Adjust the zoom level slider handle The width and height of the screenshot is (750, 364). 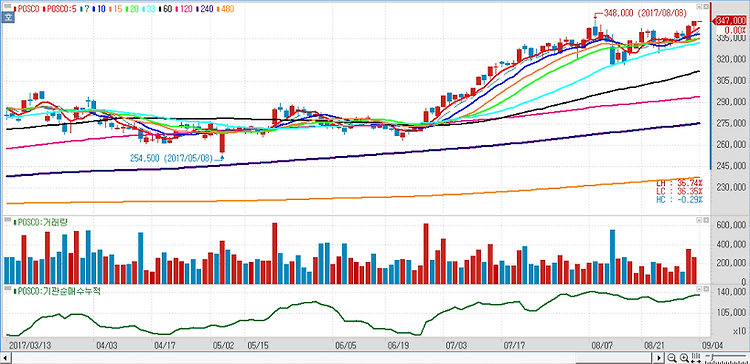(x=712, y=357)
